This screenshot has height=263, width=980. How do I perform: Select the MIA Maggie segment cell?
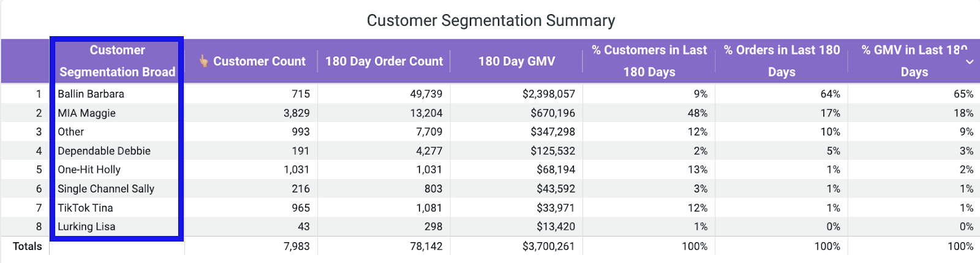[86, 113]
